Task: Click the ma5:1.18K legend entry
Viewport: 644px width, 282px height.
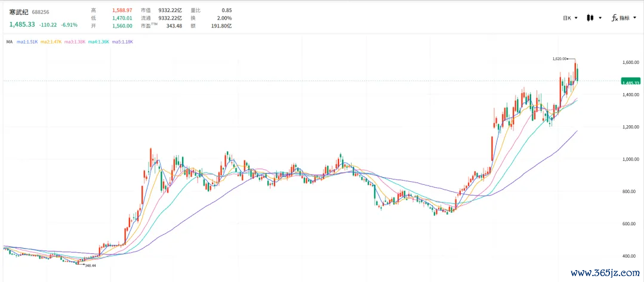Action: [x=122, y=42]
